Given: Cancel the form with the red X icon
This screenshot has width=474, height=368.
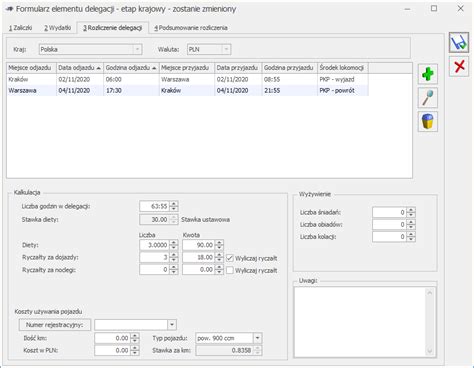Looking at the screenshot, I should point(459,66).
